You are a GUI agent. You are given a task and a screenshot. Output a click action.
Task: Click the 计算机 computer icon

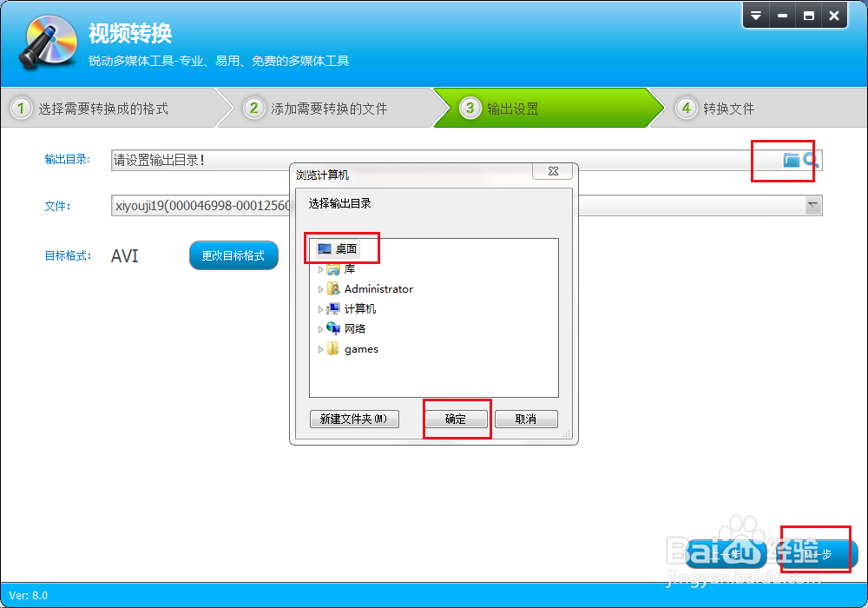point(333,309)
